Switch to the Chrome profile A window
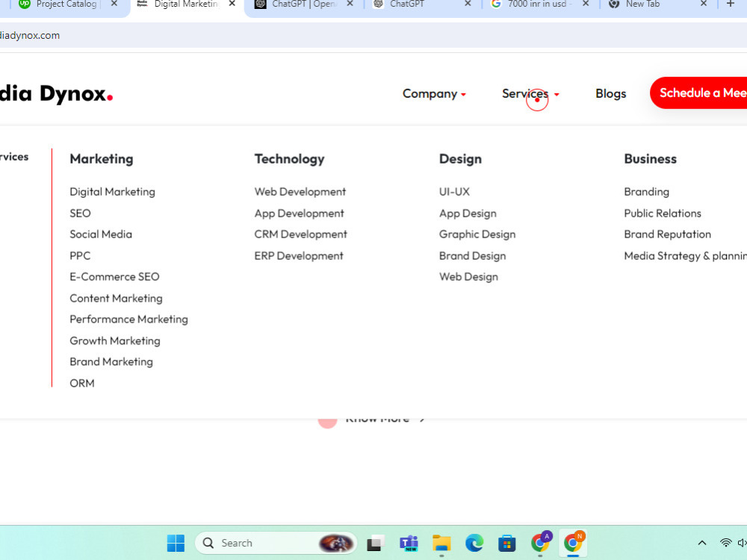This screenshot has width=747, height=560. tap(540, 542)
